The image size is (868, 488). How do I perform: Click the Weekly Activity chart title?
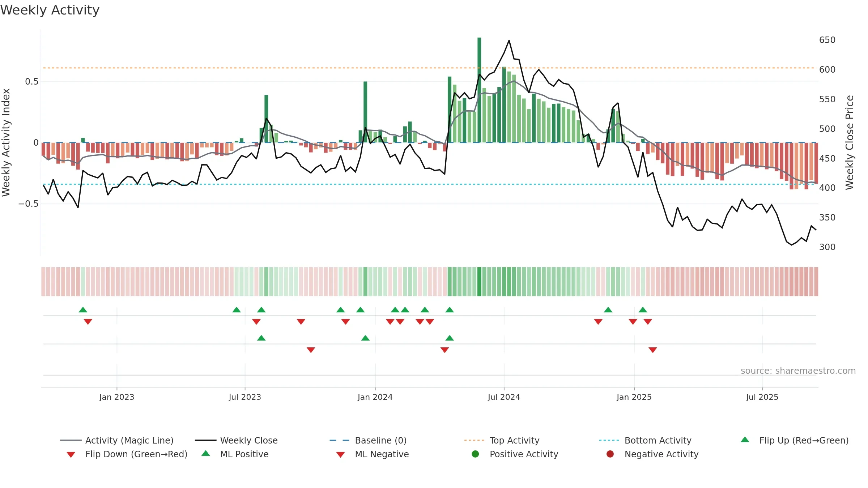pos(50,10)
